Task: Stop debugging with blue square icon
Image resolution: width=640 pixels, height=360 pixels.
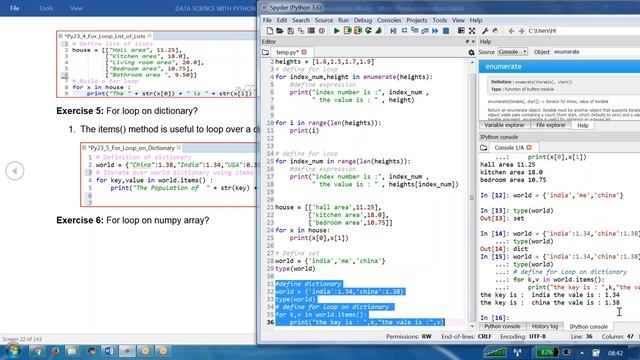Action: tap(446, 31)
